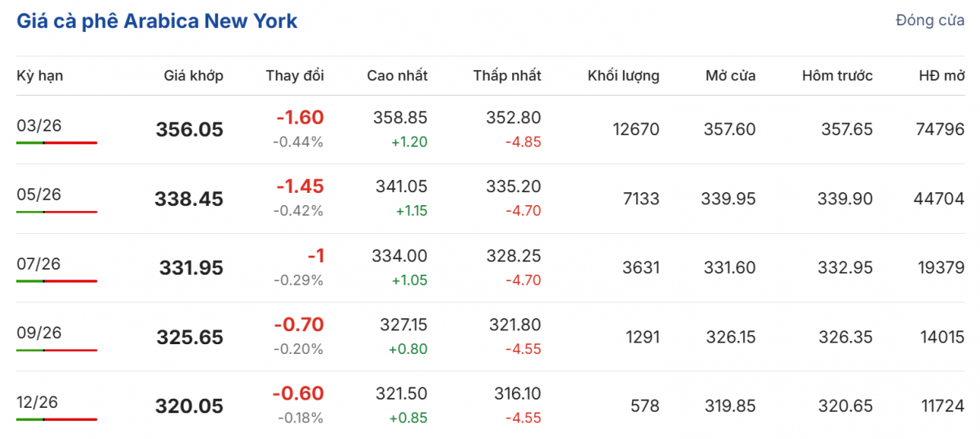This screenshot has width=980, height=439.
Task: Click the HĐ mở column header
Action: tap(942, 76)
